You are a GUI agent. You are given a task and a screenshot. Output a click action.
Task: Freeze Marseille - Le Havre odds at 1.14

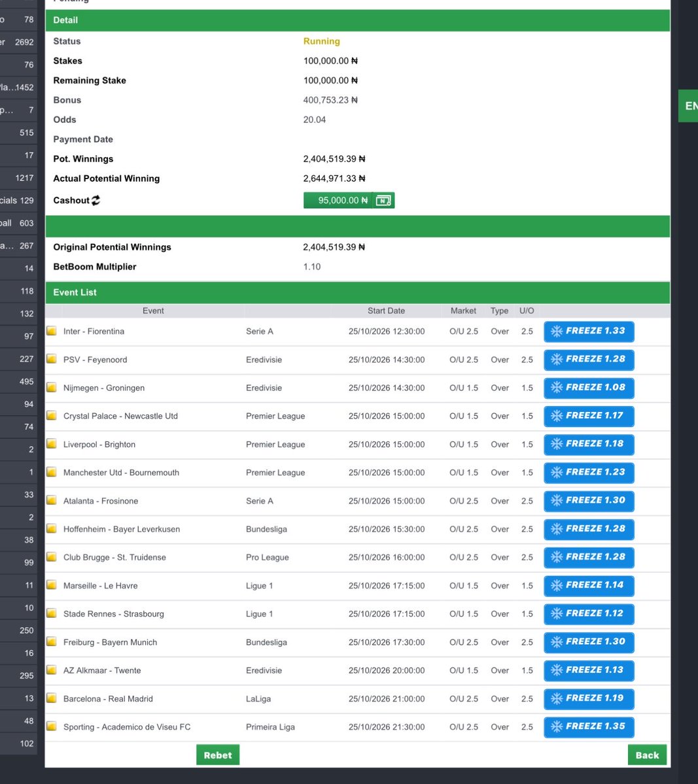[x=589, y=585]
